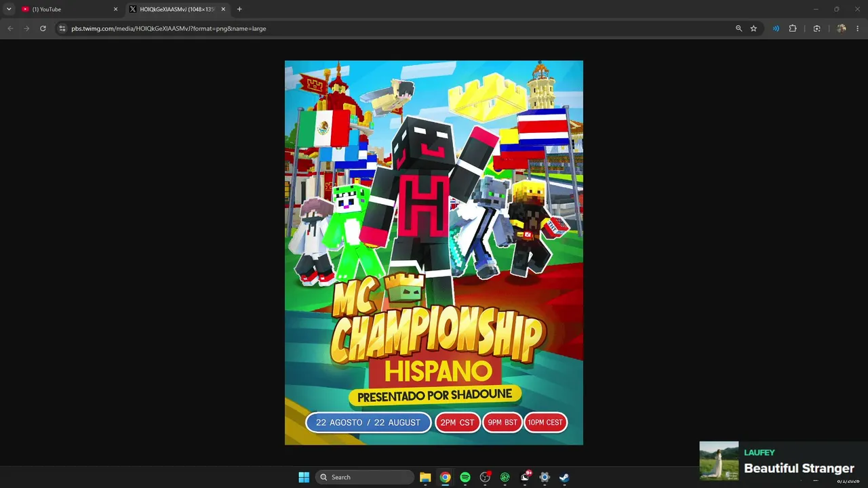Open the zoom magnifier in address bar
The width and height of the screenshot is (868, 488).
coord(739,28)
